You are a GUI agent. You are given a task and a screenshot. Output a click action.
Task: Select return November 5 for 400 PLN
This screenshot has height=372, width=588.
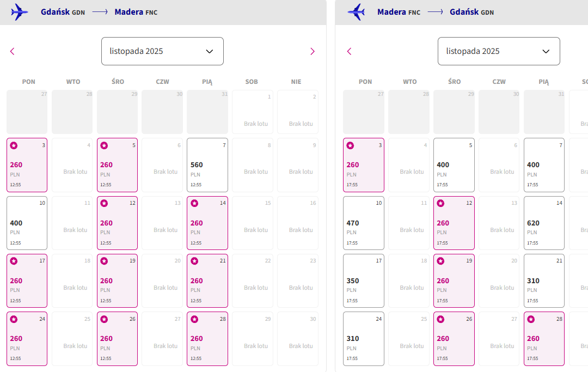coord(454,165)
